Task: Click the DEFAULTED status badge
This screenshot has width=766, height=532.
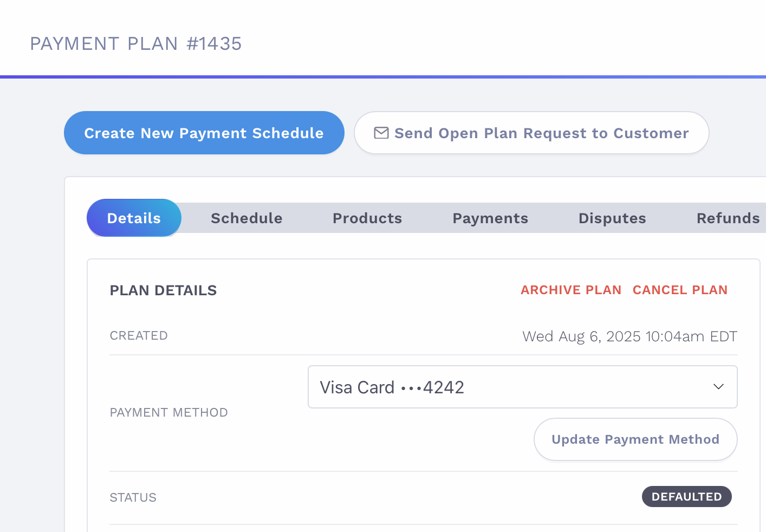Action: point(686,497)
